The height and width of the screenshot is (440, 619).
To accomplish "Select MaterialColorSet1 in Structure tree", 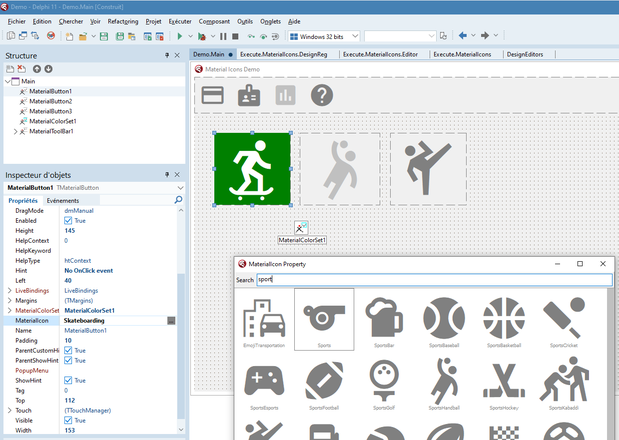I will pos(53,121).
